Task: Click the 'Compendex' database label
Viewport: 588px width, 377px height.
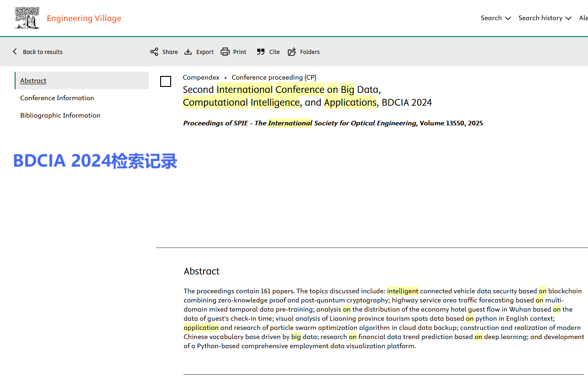Action: coord(201,77)
